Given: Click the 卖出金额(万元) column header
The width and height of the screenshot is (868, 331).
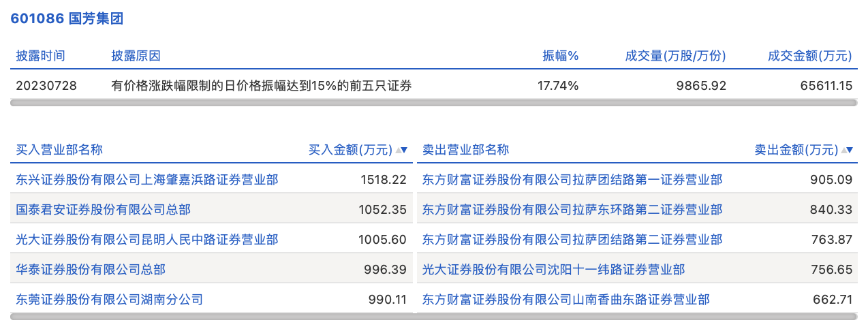Looking at the screenshot, I should pos(796,150).
